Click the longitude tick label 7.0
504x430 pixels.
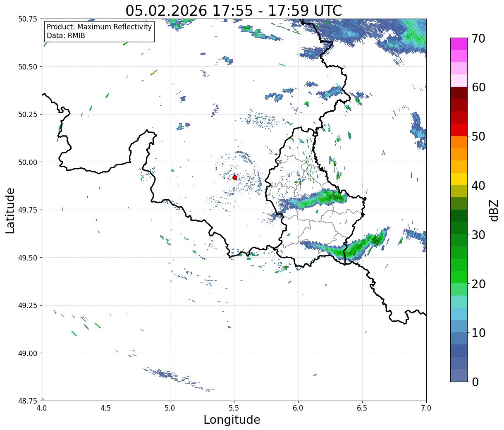(x=426, y=408)
